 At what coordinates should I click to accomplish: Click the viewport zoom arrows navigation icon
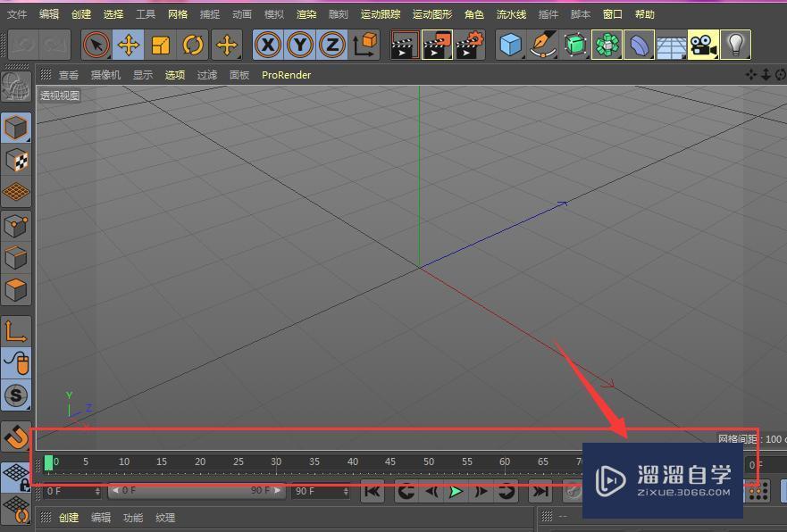coord(766,75)
